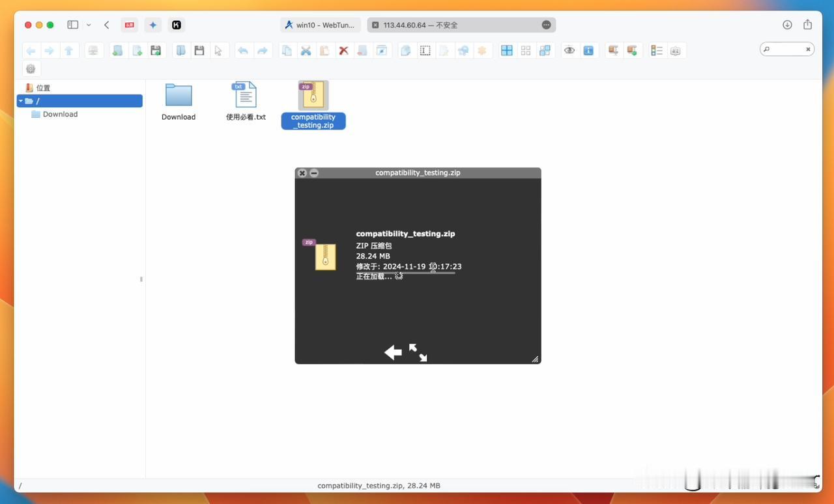Click the "位置" header in the sidebar
This screenshot has width=834, height=504.
click(x=43, y=88)
